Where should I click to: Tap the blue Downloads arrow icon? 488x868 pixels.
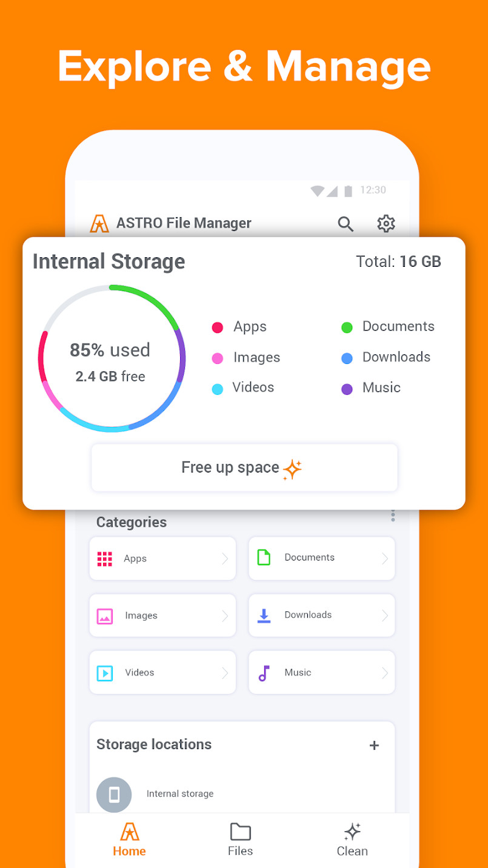click(x=264, y=615)
